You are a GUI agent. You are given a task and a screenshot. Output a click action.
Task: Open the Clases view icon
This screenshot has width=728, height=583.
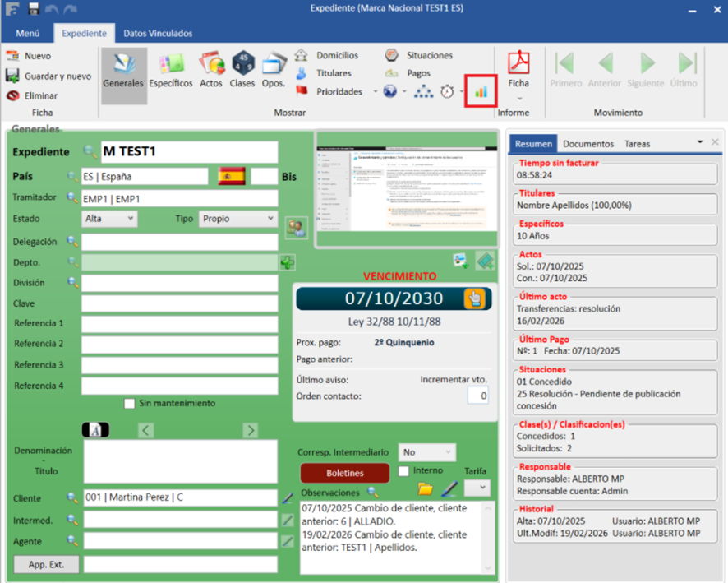[242, 71]
